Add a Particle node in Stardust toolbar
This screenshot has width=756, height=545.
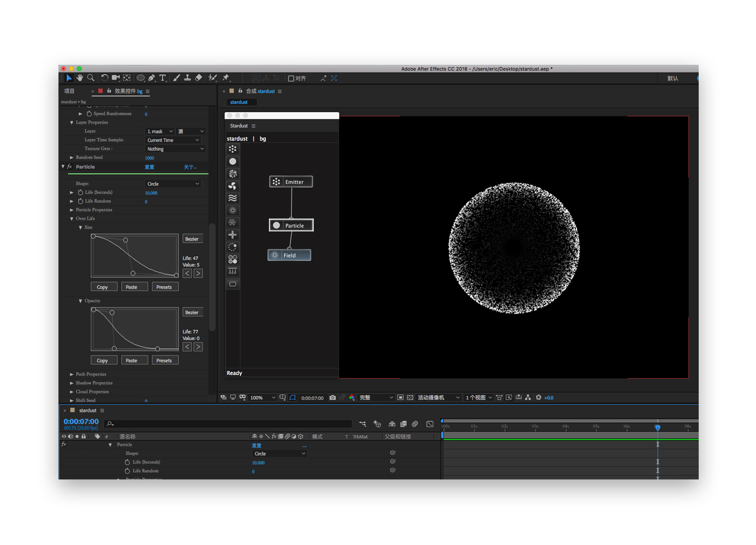233,161
